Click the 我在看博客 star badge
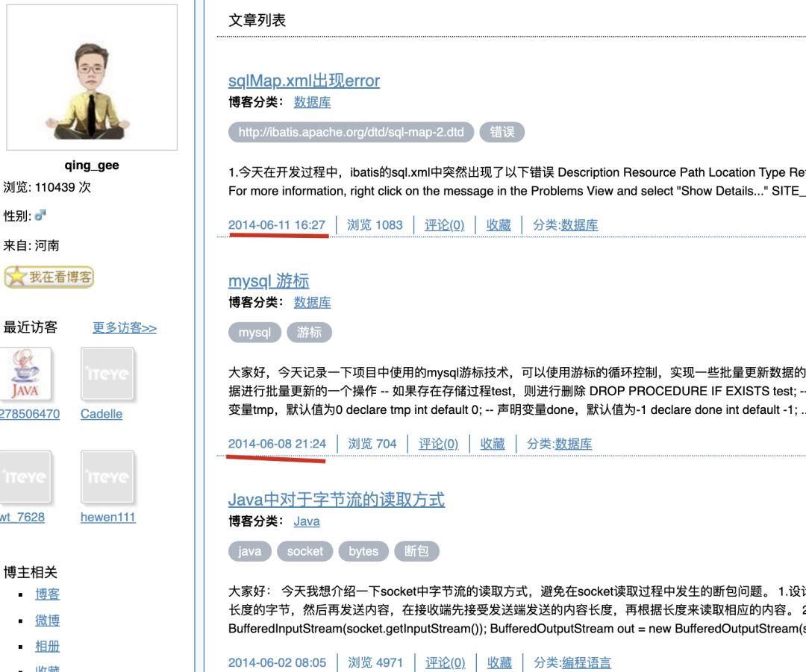The image size is (806, 672). [49, 277]
